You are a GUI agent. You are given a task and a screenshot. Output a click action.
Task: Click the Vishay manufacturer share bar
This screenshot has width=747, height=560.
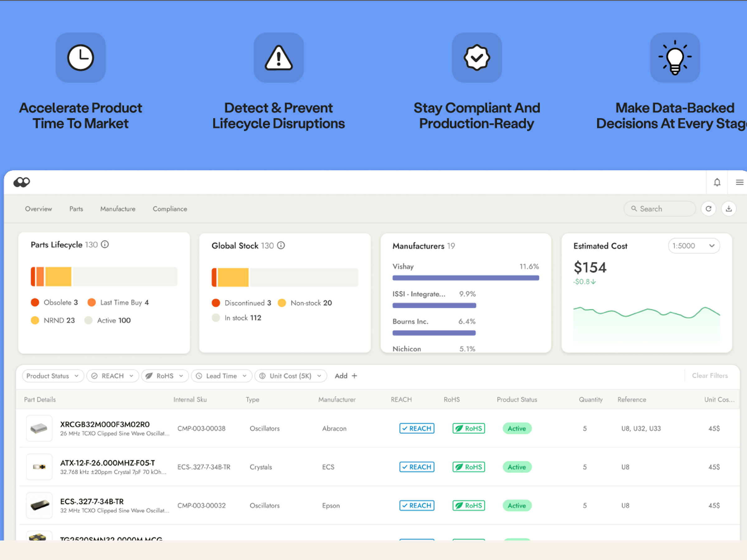click(x=466, y=278)
